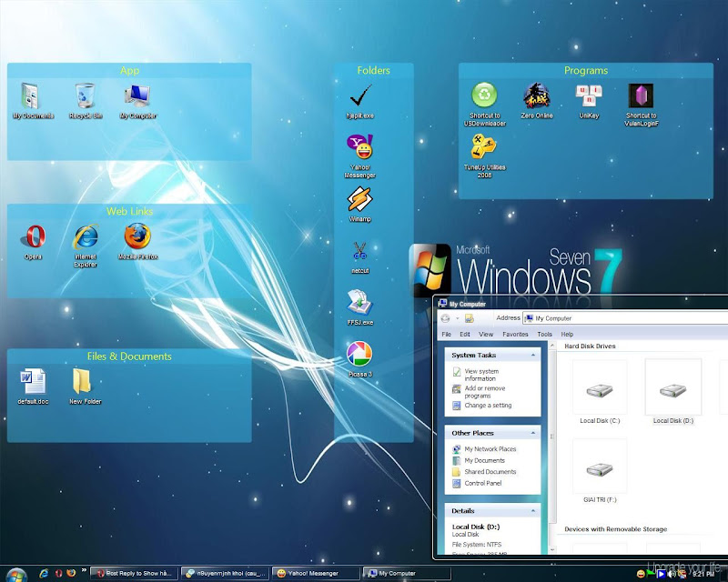
Task: Select the netcut scissors icon
Action: pyautogui.click(x=359, y=257)
